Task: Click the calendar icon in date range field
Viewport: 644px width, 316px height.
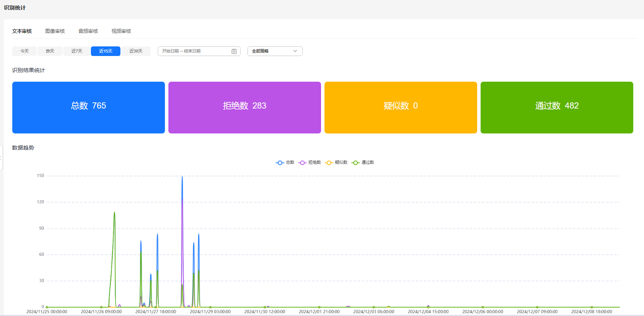Action: (234, 51)
